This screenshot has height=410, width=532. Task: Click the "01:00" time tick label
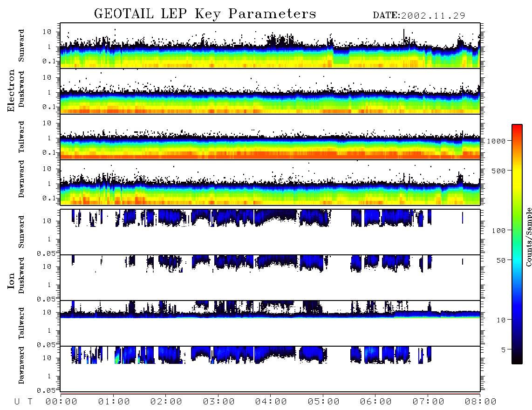point(114,402)
